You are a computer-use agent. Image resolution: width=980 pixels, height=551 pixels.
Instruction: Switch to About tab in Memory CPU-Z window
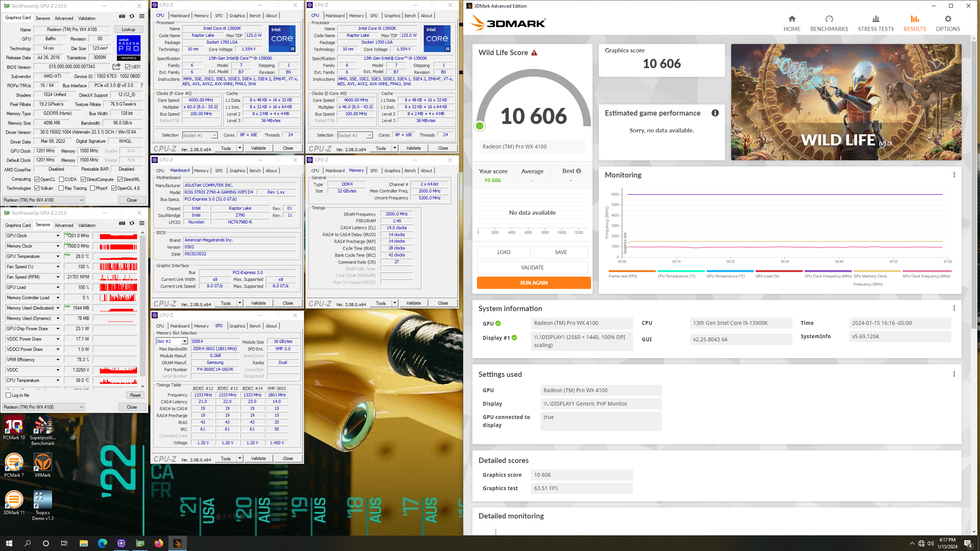426,171
